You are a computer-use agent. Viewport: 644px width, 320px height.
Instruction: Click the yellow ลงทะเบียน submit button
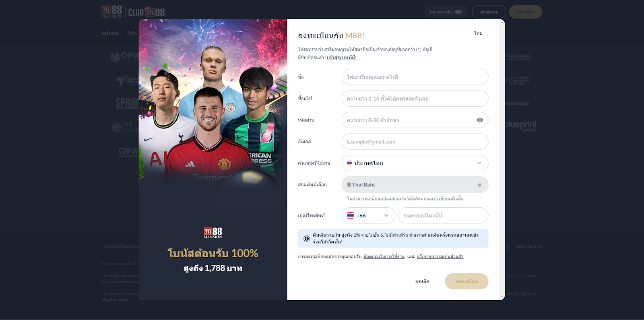pos(467,281)
